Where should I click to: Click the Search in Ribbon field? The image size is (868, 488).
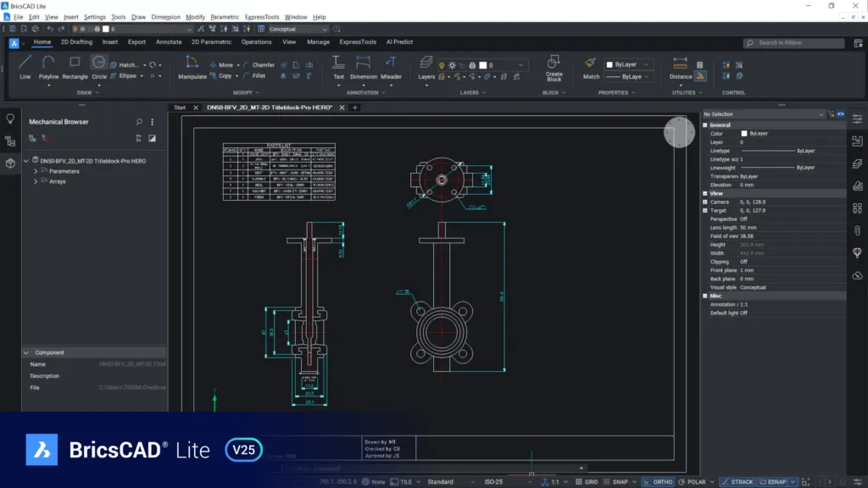click(793, 42)
